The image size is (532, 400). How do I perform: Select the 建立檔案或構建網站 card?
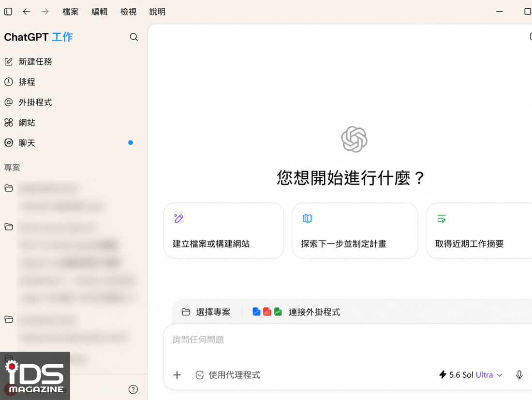point(223,230)
